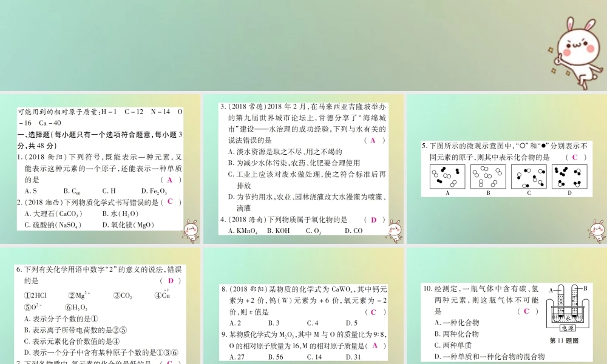Click the caption '第11题图'
The height and width of the screenshot is (364, 607).
[564, 341]
